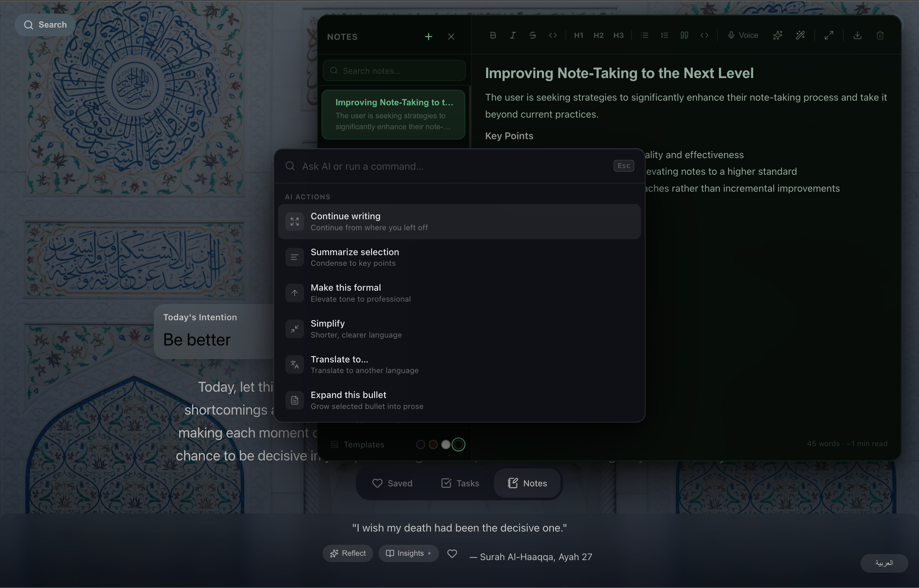Select Translate to... action
Image resolution: width=919 pixels, height=588 pixels.
[x=459, y=365]
